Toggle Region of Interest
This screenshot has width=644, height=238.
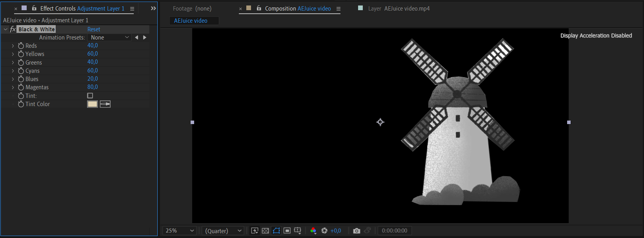[287, 231]
